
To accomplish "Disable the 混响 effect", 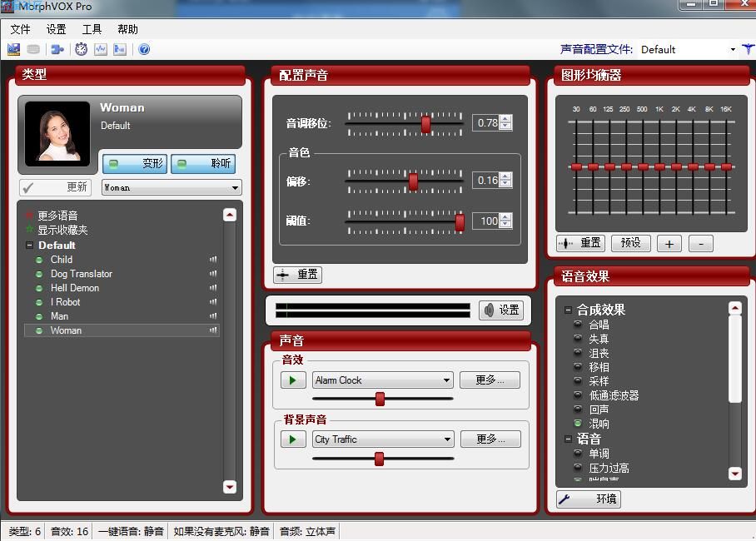I will coord(578,423).
